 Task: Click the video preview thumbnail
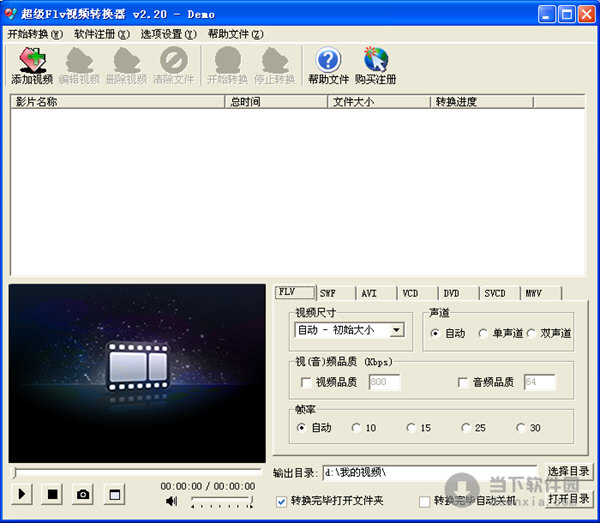(137, 373)
